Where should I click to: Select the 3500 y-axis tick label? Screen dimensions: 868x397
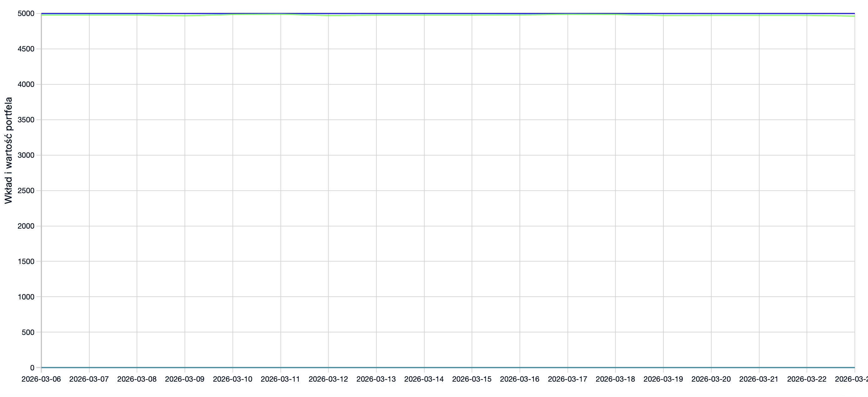coord(26,120)
